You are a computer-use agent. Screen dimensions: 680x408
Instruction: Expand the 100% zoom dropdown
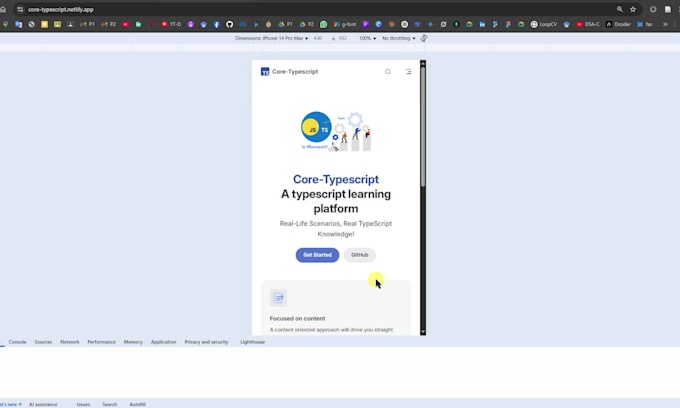click(367, 38)
